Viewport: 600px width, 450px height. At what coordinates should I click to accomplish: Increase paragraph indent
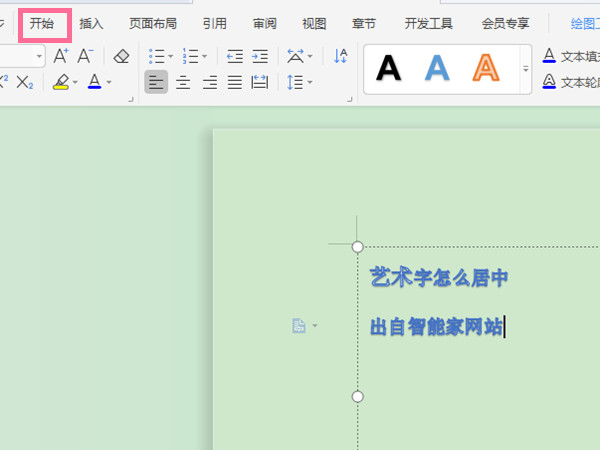click(x=260, y=56)
